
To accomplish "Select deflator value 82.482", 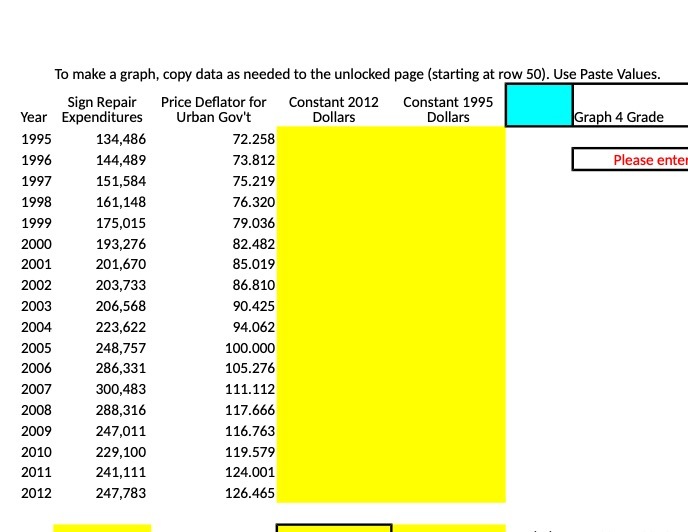I will (254, 244).
